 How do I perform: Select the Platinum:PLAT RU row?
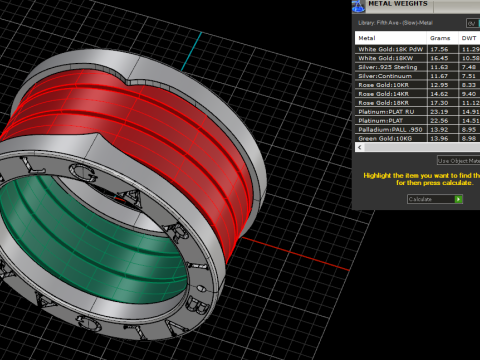click(417, 112)
